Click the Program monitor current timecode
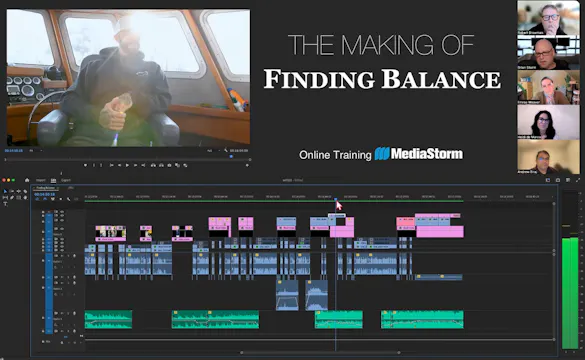This screenshot has width=585, height=360. pyautogui.click(x=14, y=151)
